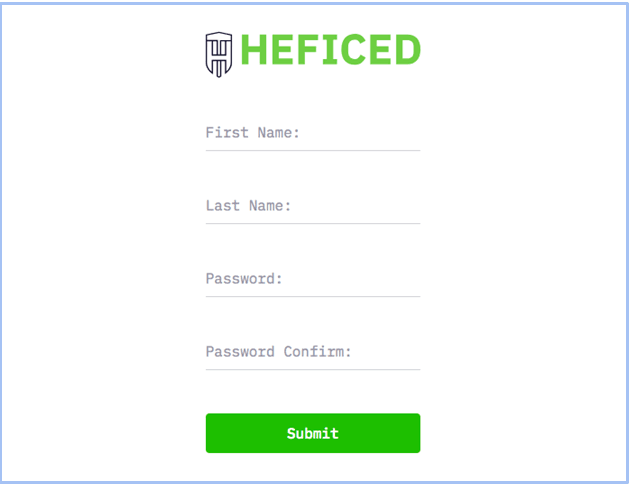
Task: Click the Heficed shield logo icon
Action: (x=219, y=55)
